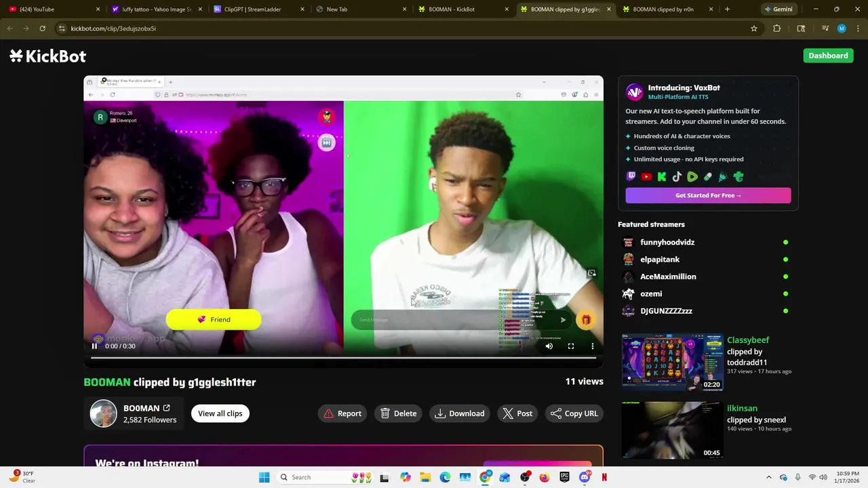Open Microsoft Edge from the taskbar

point(445,477)
